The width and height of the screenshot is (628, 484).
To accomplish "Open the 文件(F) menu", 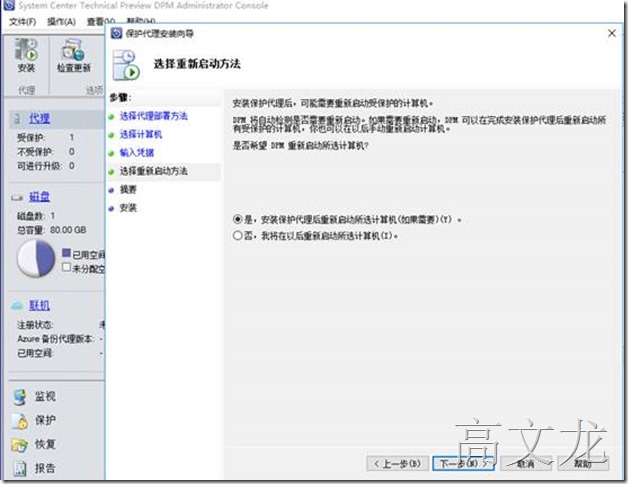I will [x=23, y=22].
